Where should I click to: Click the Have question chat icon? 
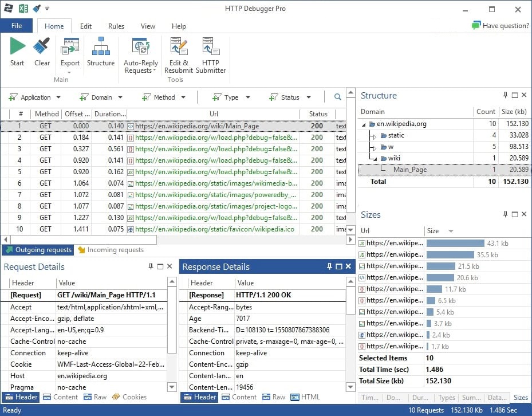click(x=476, y=25)
